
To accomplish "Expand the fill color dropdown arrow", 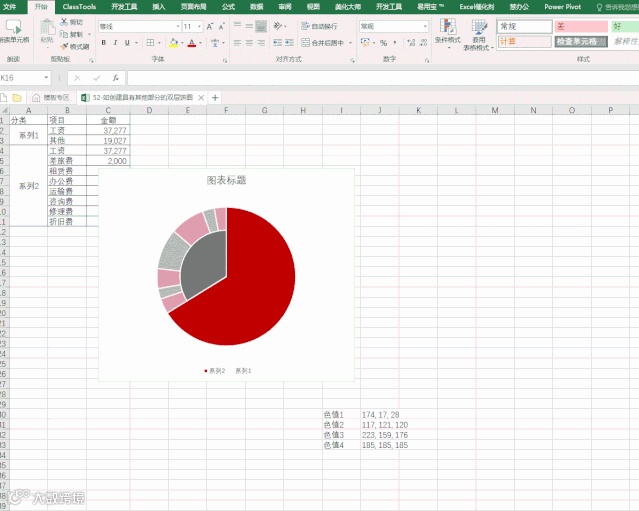I will (x=182, y=42).
